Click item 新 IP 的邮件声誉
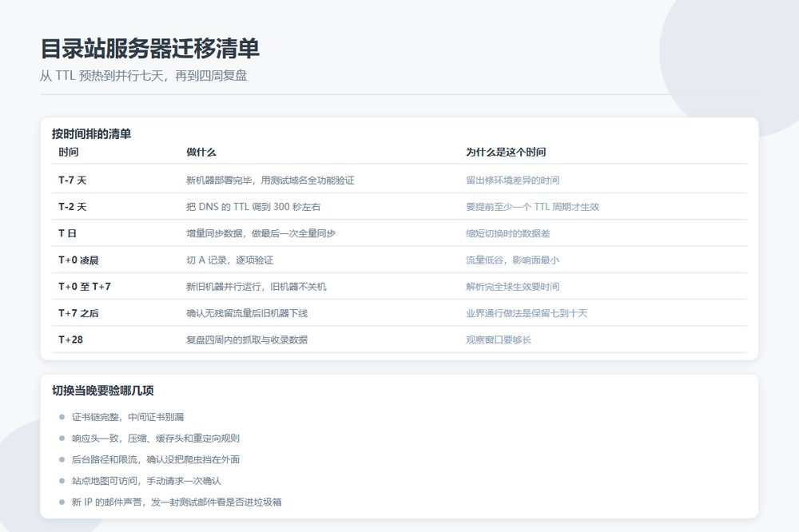 click(x=106, y=502)
